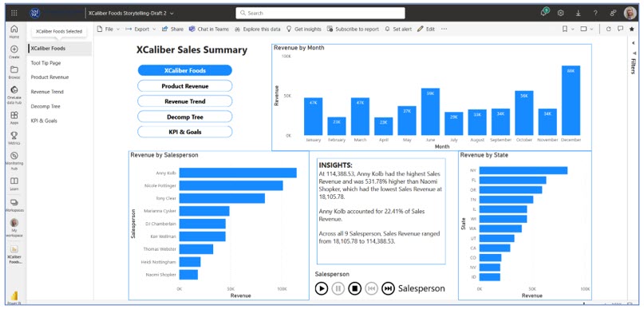Click Get insights
This screenshot has height=310, width=644.
[x=304, y=30]
